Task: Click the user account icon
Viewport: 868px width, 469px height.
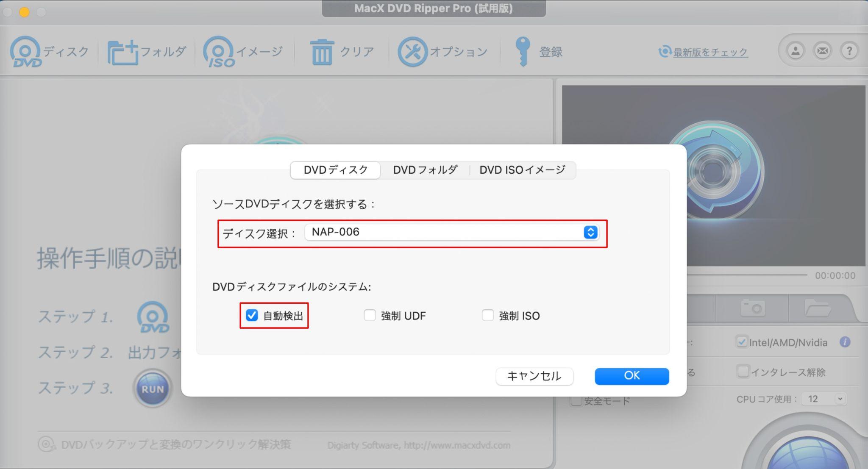Action: 796,51
